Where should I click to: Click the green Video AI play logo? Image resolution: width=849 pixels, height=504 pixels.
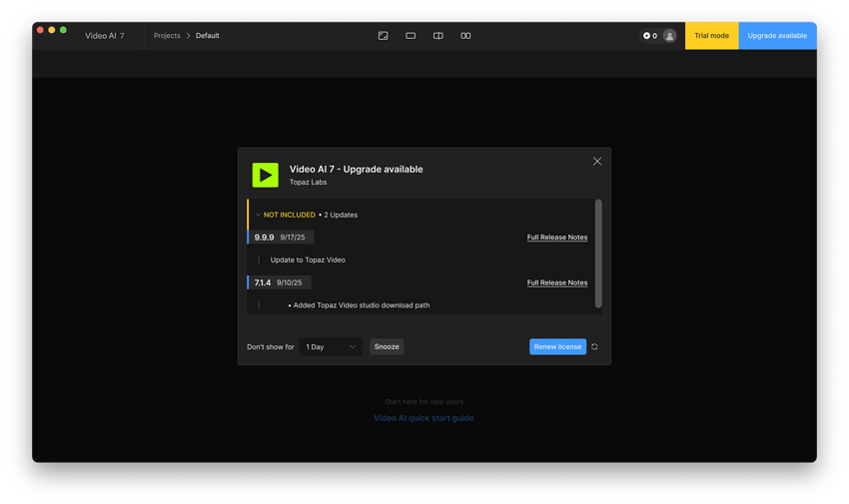click(266, 175)
